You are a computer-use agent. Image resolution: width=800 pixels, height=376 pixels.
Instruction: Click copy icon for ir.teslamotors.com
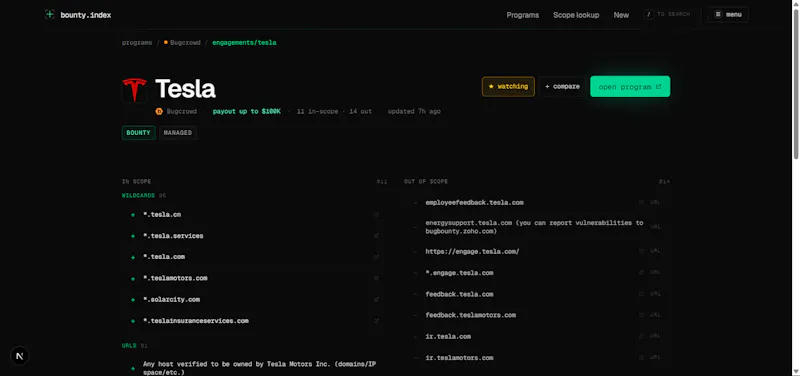(x=641, y=358)
